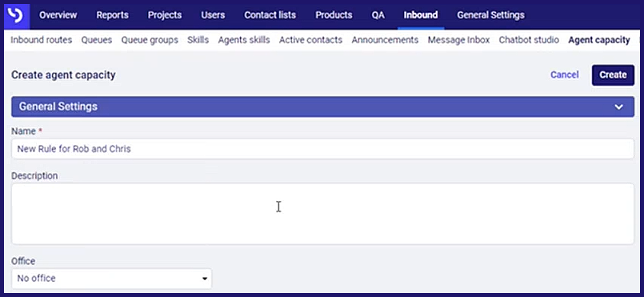The height and width of the screenshot is (297, 644).
Task: Open the QA menu
Action: coord(378,15)
